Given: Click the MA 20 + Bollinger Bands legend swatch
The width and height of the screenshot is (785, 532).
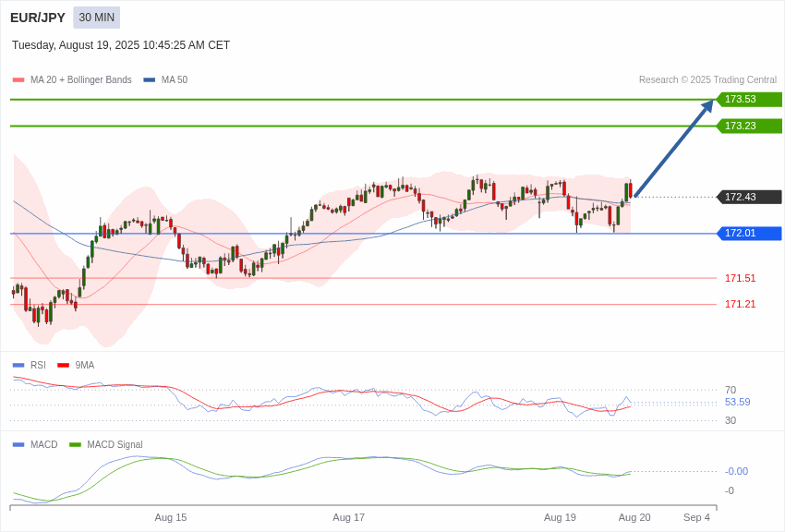Looking at the screenshot, I should click(x=18, y=80).
